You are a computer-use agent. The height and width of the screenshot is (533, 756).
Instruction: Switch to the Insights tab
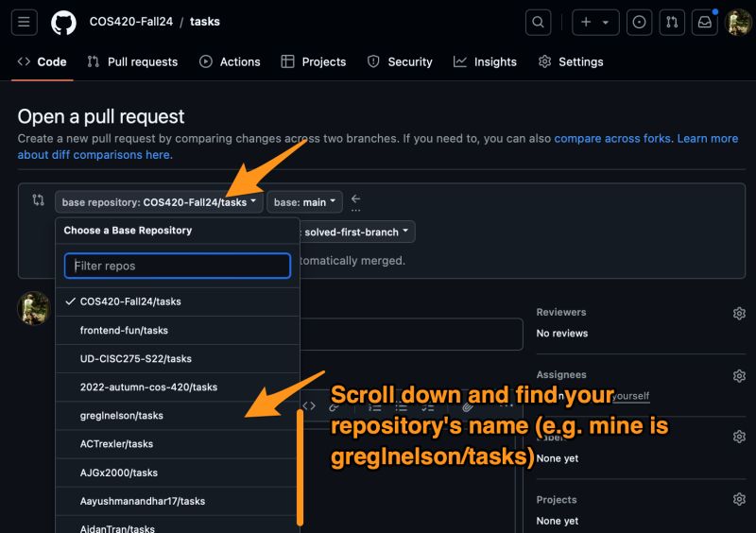485,61
